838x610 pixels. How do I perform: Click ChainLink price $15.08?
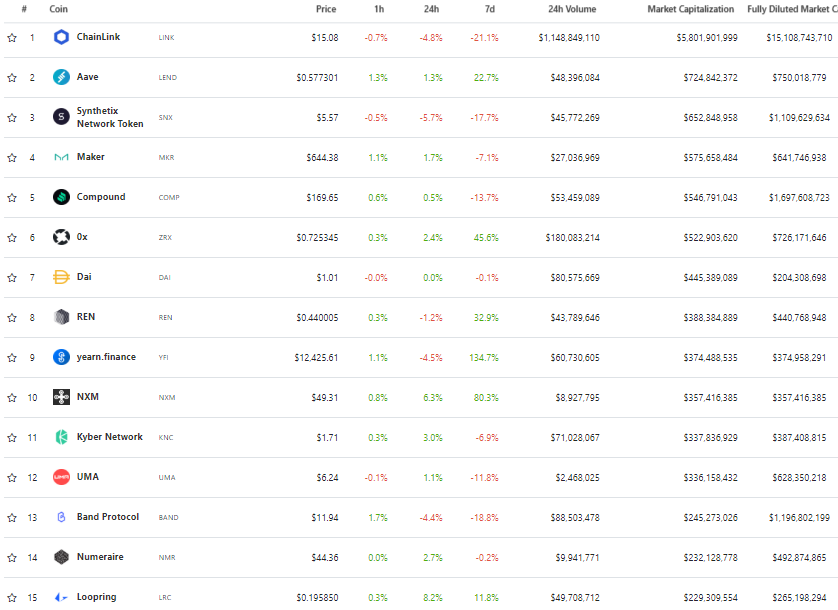click(325, 37)
